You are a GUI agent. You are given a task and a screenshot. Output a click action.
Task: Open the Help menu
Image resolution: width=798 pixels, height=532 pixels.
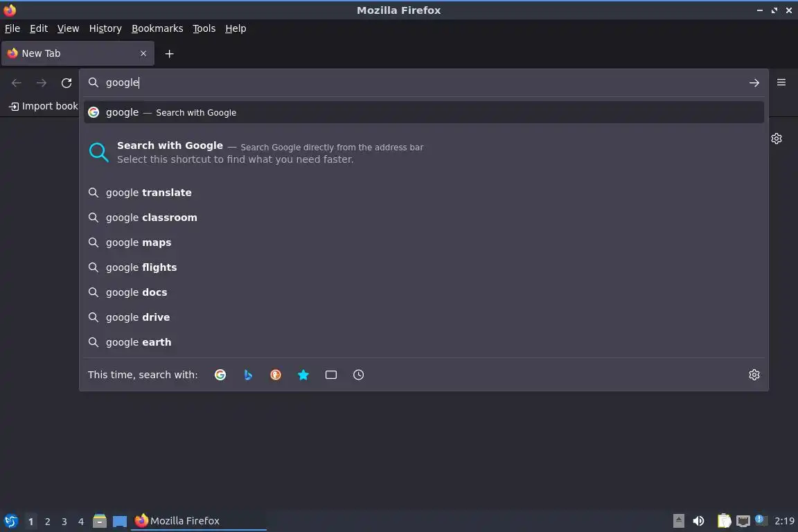[x=236, y=28]
